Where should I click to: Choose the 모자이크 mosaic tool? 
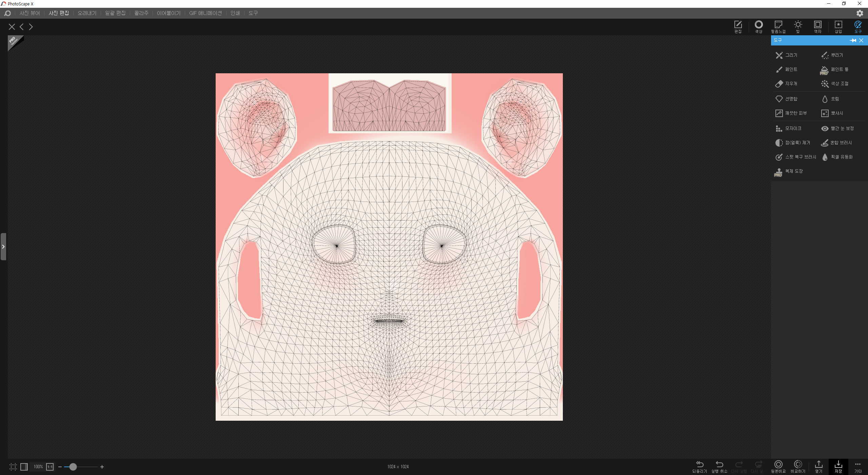789,128
